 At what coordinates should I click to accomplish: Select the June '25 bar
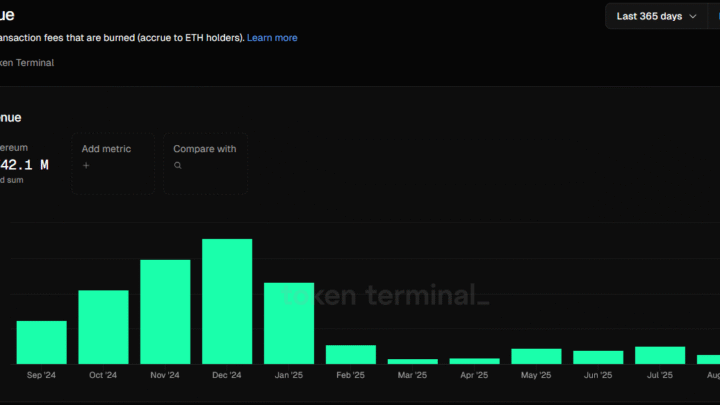pos(598,357)
